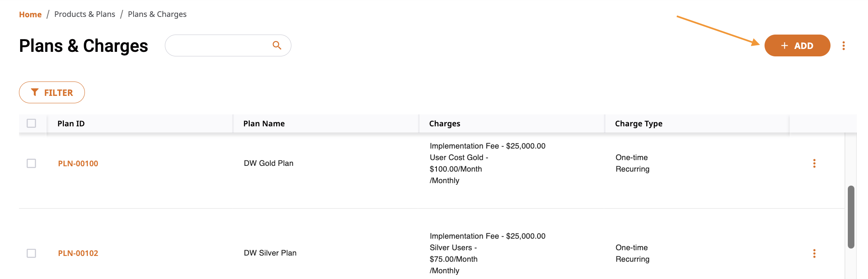Open row actions menu for PLN-00100
Image resolution: width=868 pixels, height=279 pixels.
coord(814,163)
